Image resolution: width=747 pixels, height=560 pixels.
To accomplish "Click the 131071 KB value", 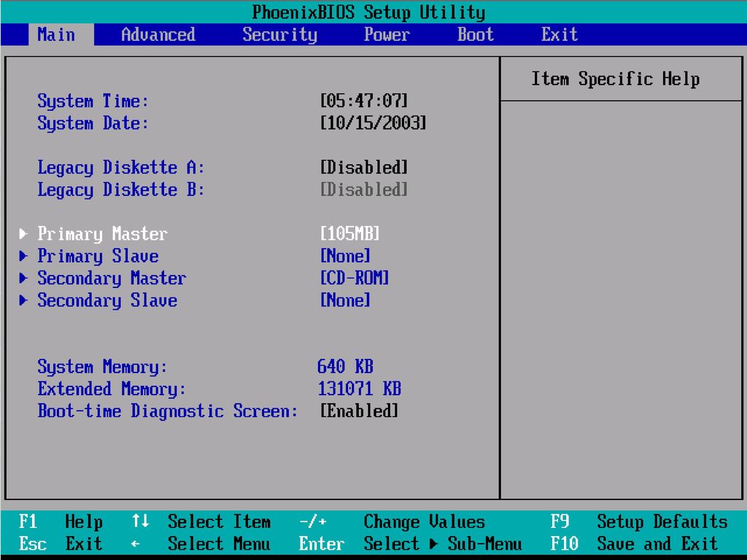I will pyautogui.click(x=359, y=389).
